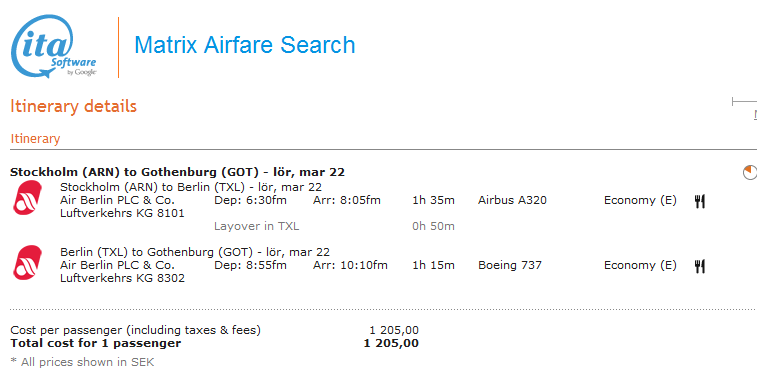Click the Boeing 737 aircraft label
757x369 pixels.
(510, 265)
